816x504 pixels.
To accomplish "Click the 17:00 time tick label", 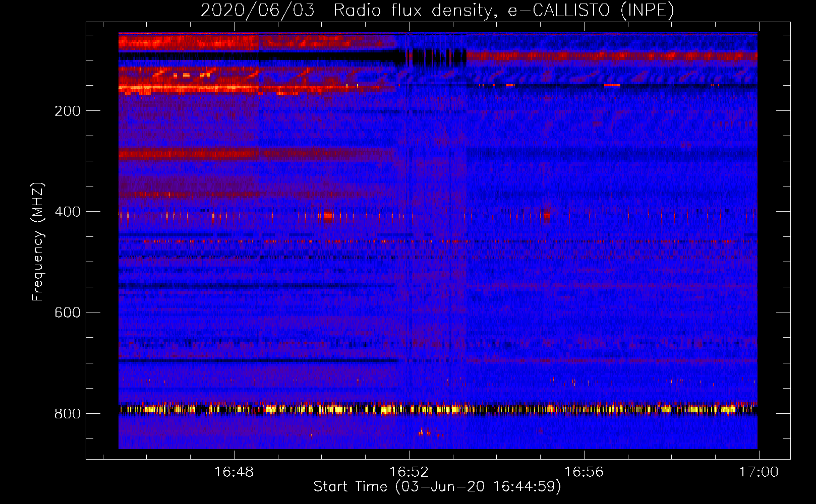I will pyautogui.click(x=759, y=472).
